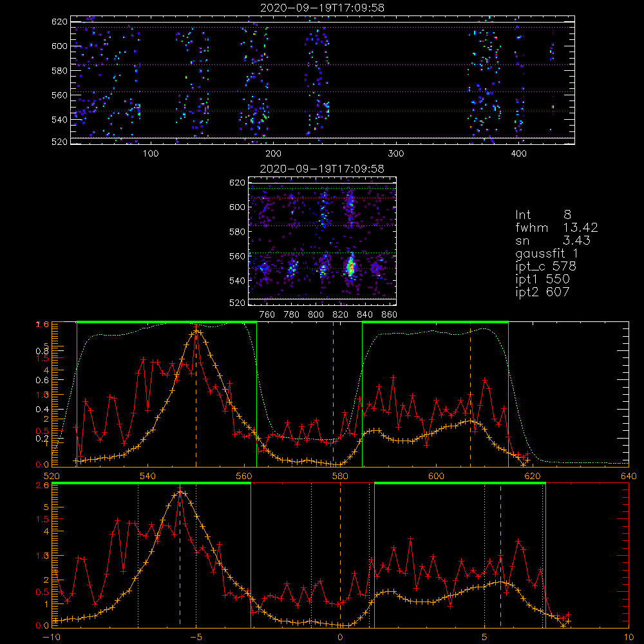
Task: Select the 'Int 8' readout line
Action: pos(544,215)
